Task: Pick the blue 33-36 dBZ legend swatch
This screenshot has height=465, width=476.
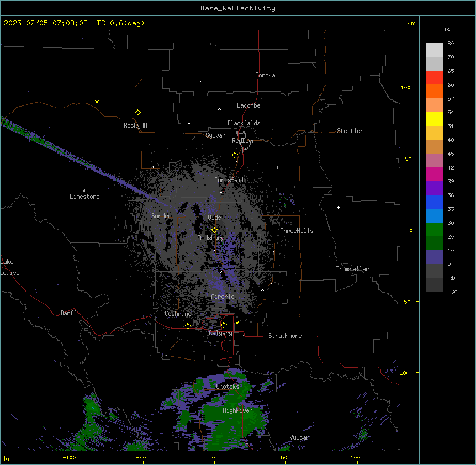Action: [434, 202]
